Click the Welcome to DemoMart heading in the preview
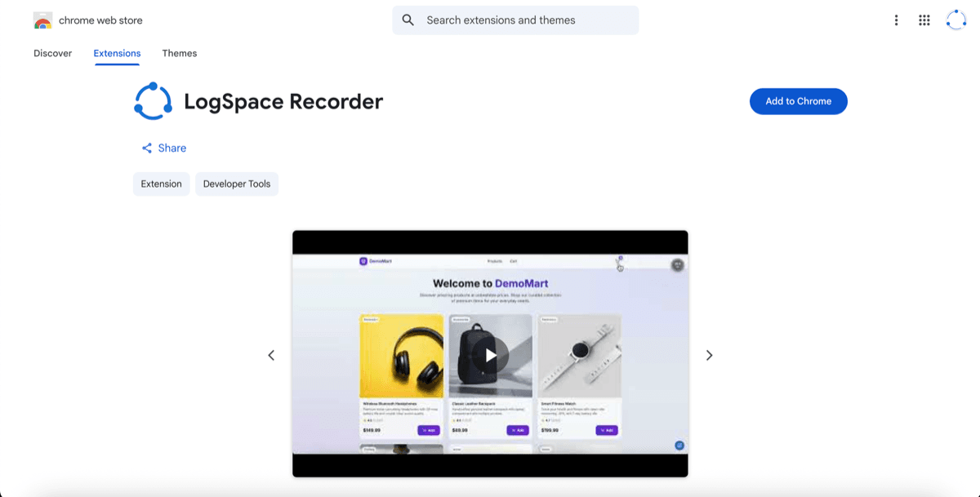Screen dimensions: 980x497 [x=490, y=283]
